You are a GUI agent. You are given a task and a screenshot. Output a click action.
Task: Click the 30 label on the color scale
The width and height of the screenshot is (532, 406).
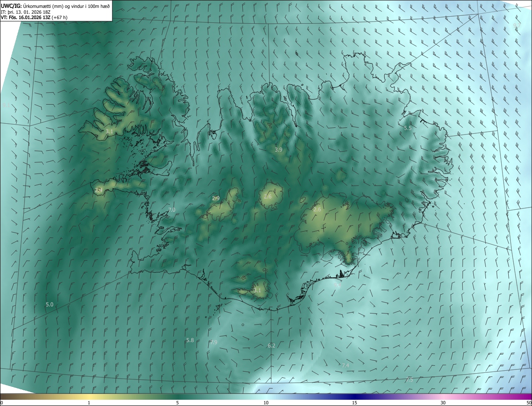click(443, 403)
